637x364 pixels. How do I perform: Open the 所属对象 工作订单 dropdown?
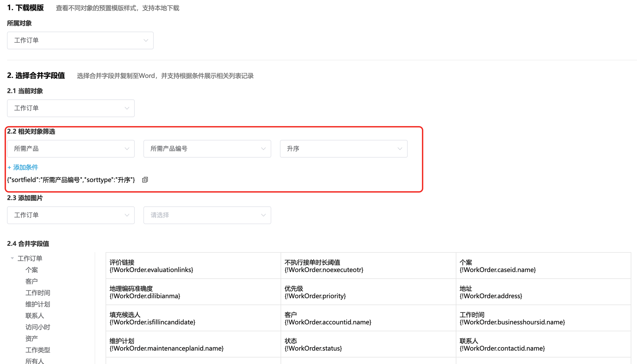click(80, 40)
